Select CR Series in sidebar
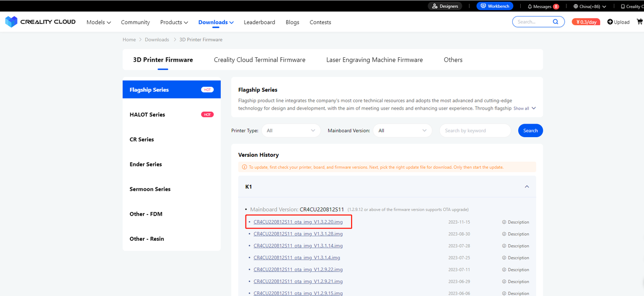644x296 pixels. pos(172,139)
